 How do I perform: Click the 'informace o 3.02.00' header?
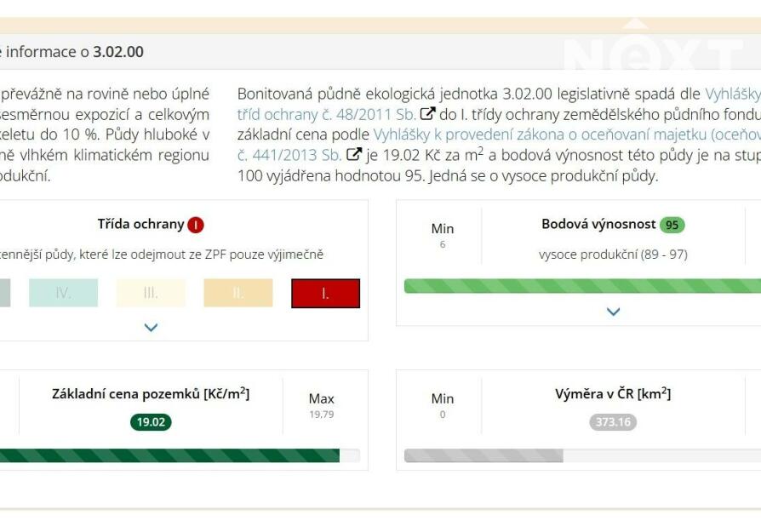[75, 52]
